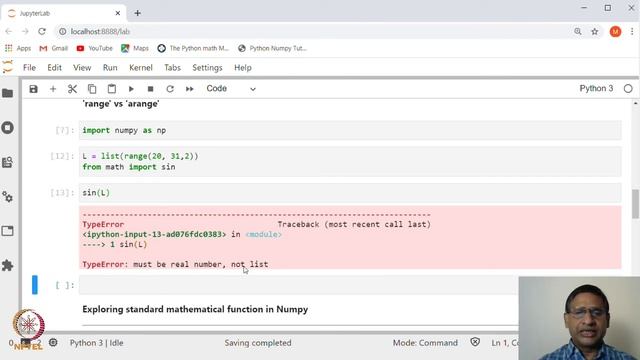Restart kernel and run all cells (fast-forward icon)

(189, 89)
